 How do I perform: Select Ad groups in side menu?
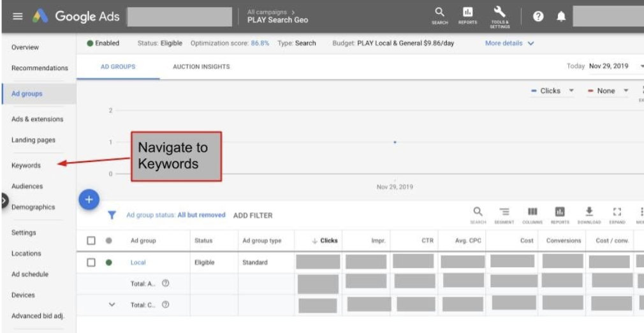point(27,94)
